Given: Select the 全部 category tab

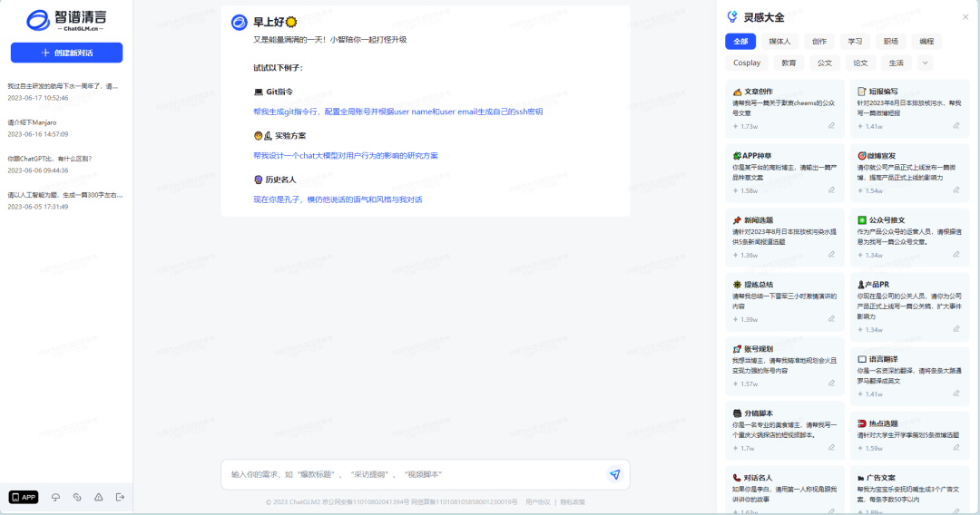Looking at the screenshot, I should 740,41.
